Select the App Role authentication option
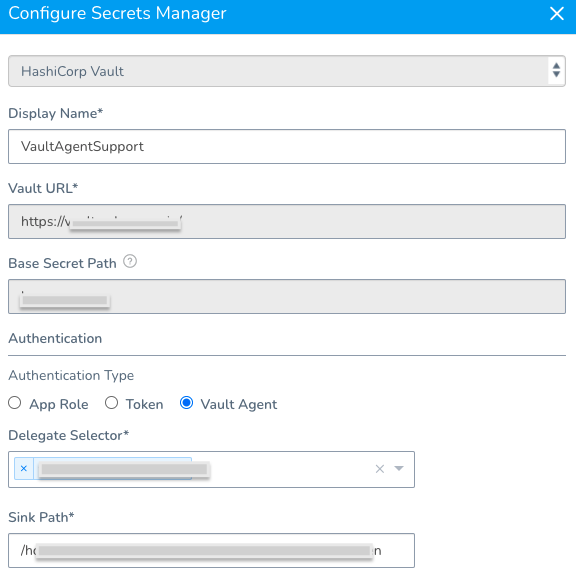576x587 pixels. (15, 403)
